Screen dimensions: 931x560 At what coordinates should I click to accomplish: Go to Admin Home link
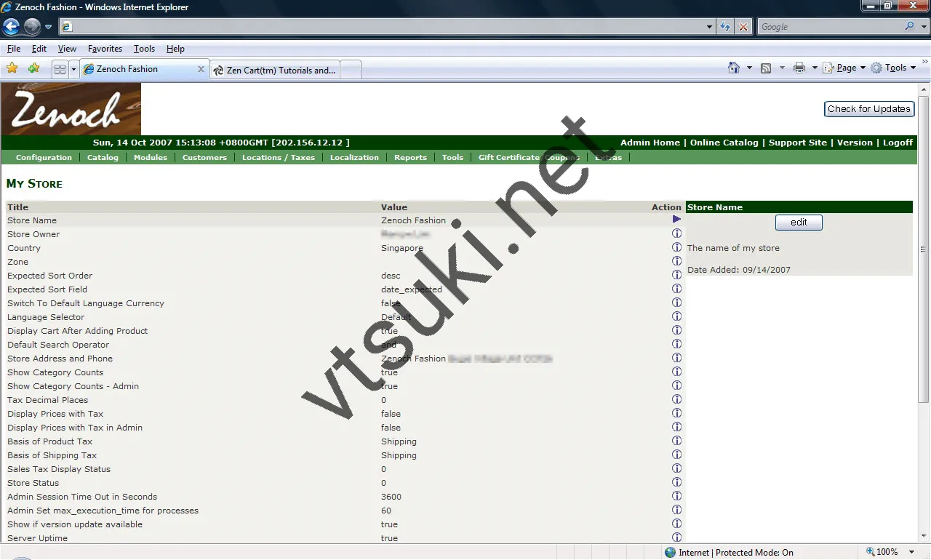[x=650, y=143]
